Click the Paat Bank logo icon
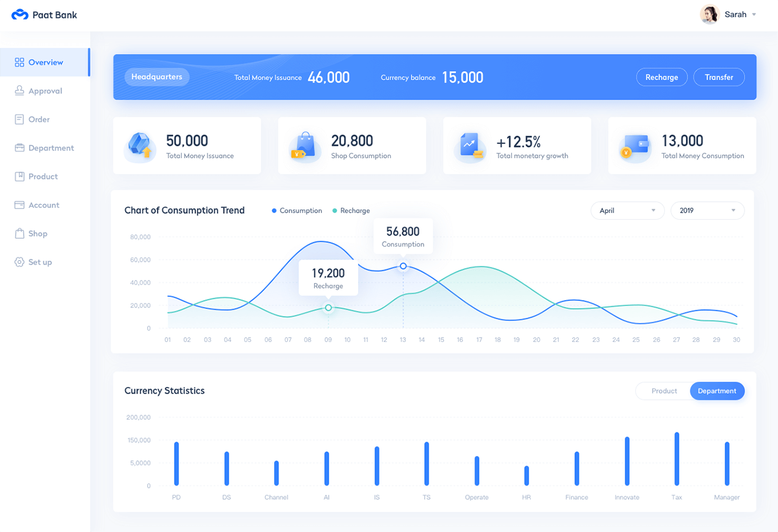The width and height of the screenshot is (778, 532). coord(20,15)
